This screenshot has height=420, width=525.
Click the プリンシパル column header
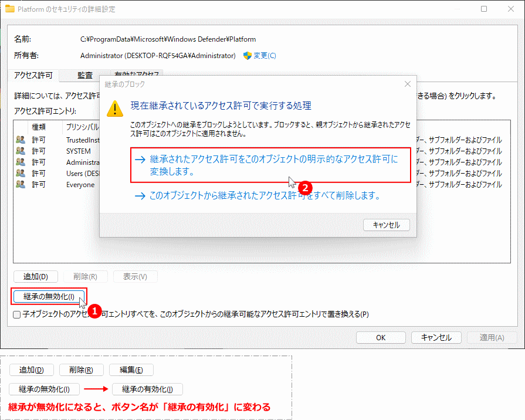click(x=82, y=127)
